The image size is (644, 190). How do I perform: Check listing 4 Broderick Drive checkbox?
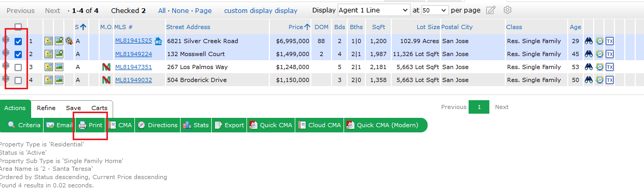tap(18, 80)
